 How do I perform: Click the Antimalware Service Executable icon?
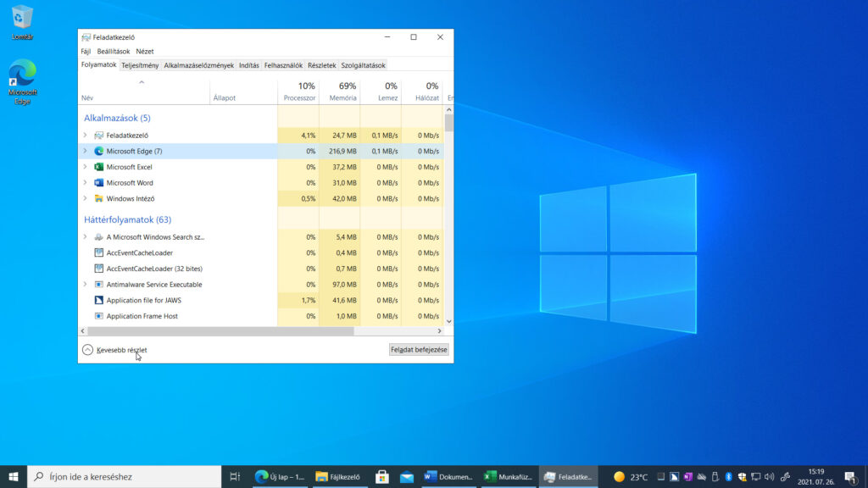[x=98, y=285]
